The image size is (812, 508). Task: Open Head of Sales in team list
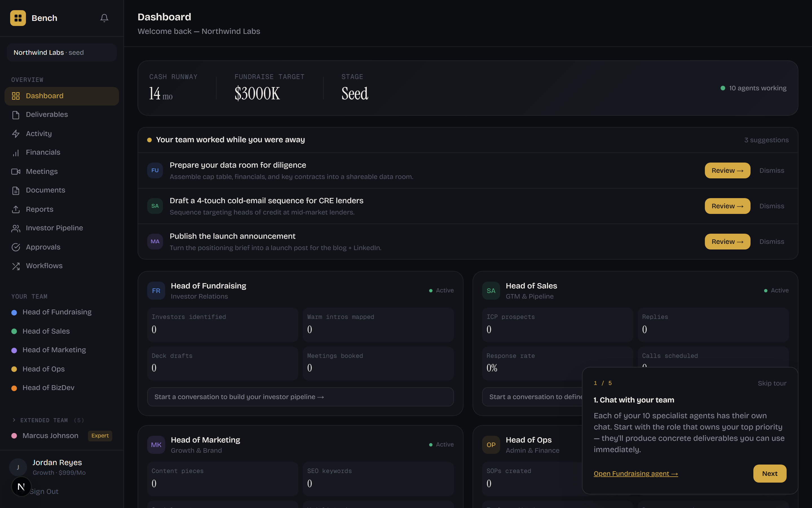pyautogui.click(x=62, y=331)
